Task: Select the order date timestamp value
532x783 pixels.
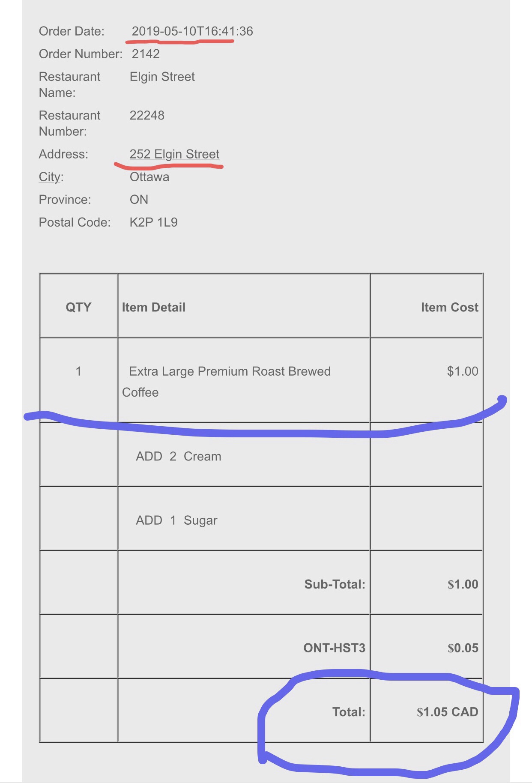Action: tap(192, 31)
